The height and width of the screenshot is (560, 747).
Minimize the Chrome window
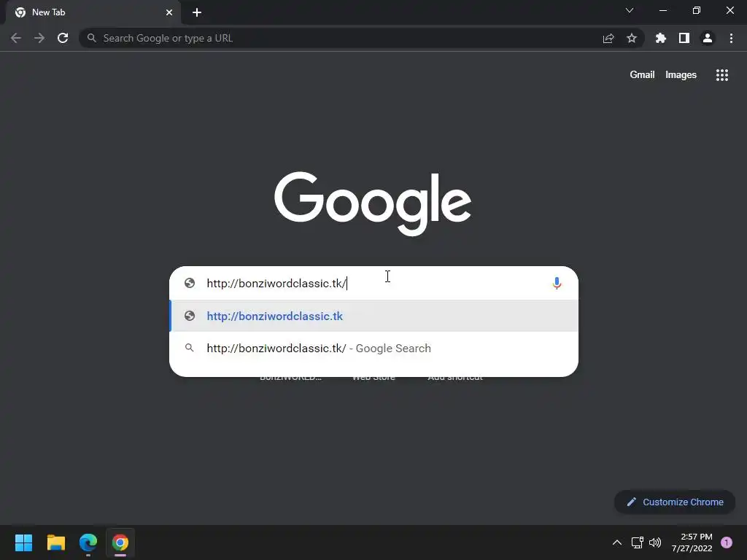tap(662, 10)
